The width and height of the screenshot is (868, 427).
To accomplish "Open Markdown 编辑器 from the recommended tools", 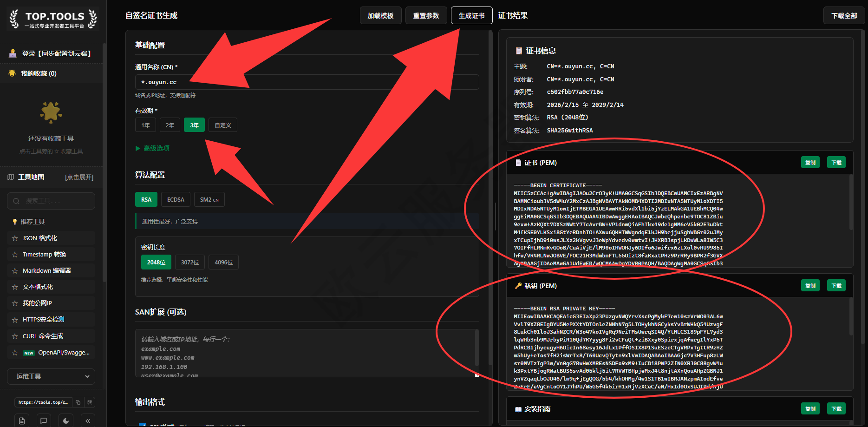I will pyautogui.click(x=46, y=270).
